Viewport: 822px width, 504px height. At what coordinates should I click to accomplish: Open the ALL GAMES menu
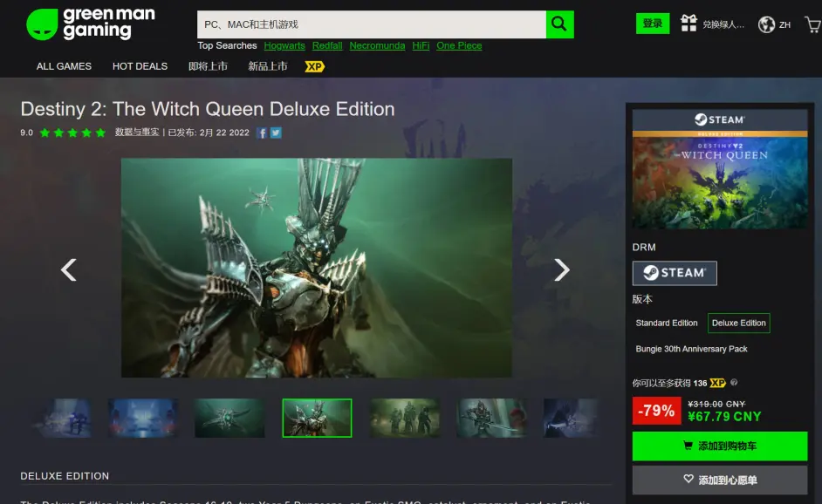[x=64, y=66]
